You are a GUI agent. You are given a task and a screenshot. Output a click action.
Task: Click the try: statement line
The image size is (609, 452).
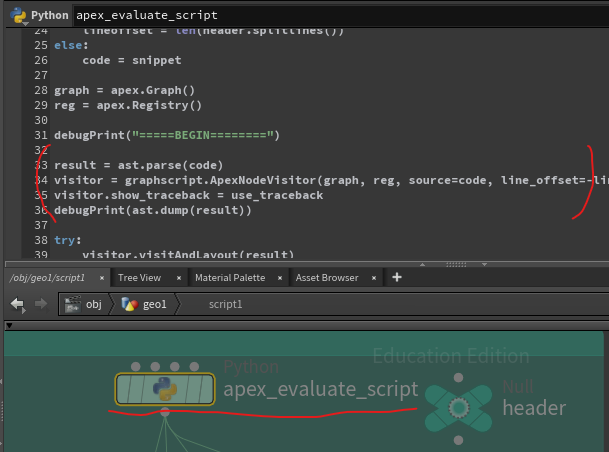[x=68, y=240]
